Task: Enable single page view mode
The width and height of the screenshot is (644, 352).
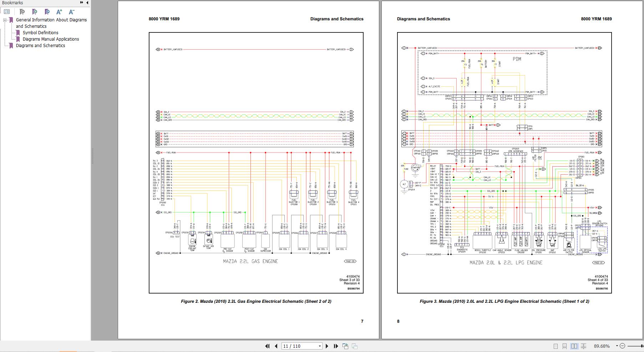Action: 556,346
